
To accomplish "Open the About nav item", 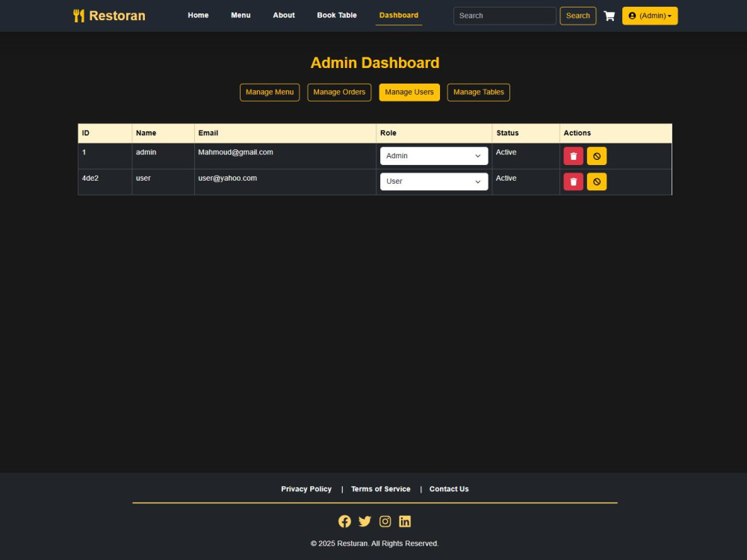I will 284,15.
